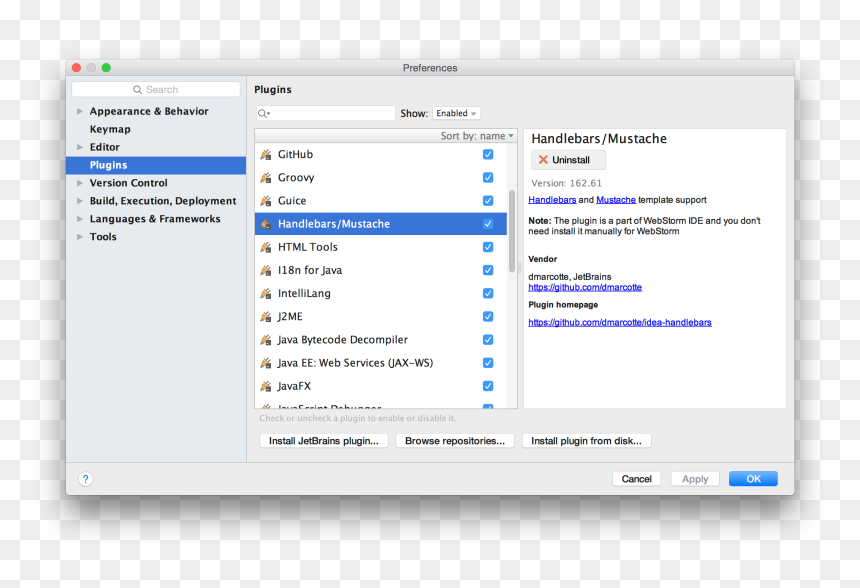Disable the GitHub plugin checkbox

click(488, 155)
